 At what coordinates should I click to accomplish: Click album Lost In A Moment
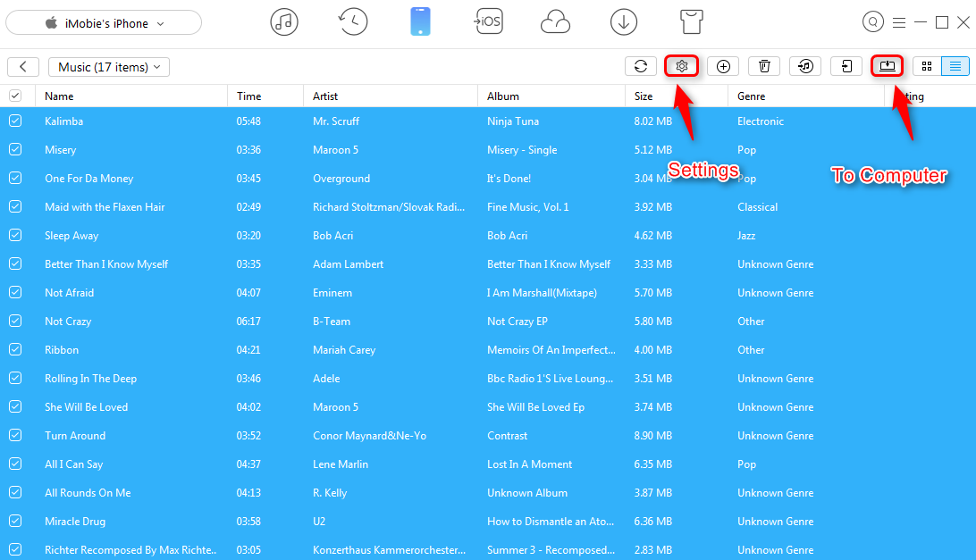[530, 464]
